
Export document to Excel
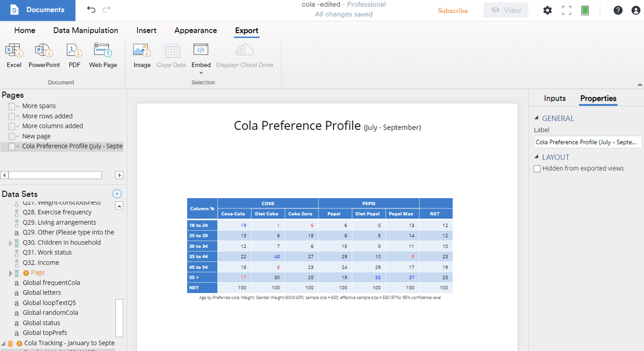pos(14,55)
